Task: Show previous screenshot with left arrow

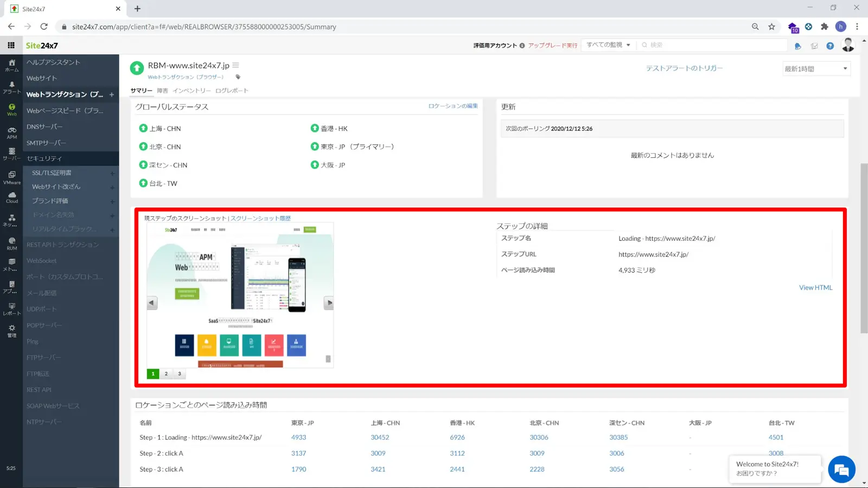Action: [x=152, y=303]
